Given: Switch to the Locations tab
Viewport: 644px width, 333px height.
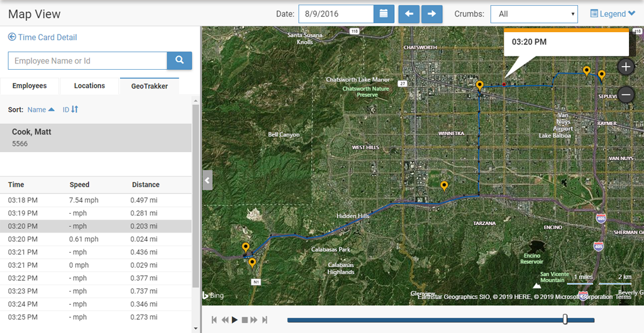Looking at the screenshot, I should pos(89,86).
